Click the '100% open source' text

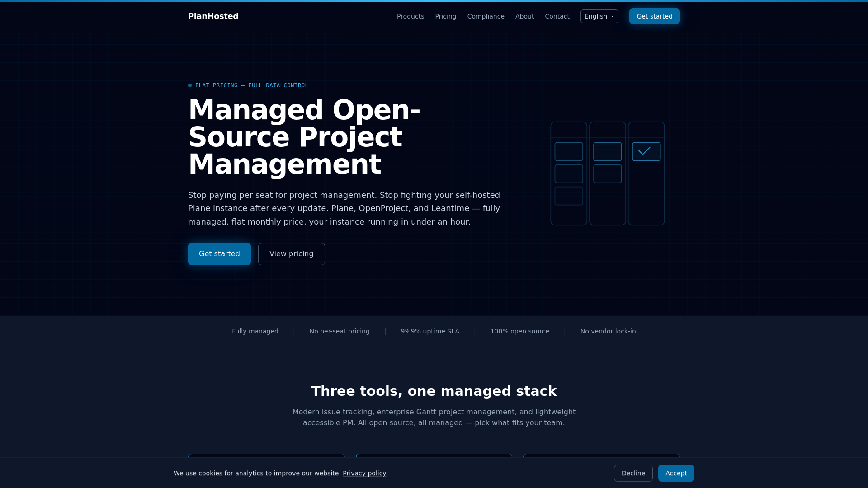point(520,331)
